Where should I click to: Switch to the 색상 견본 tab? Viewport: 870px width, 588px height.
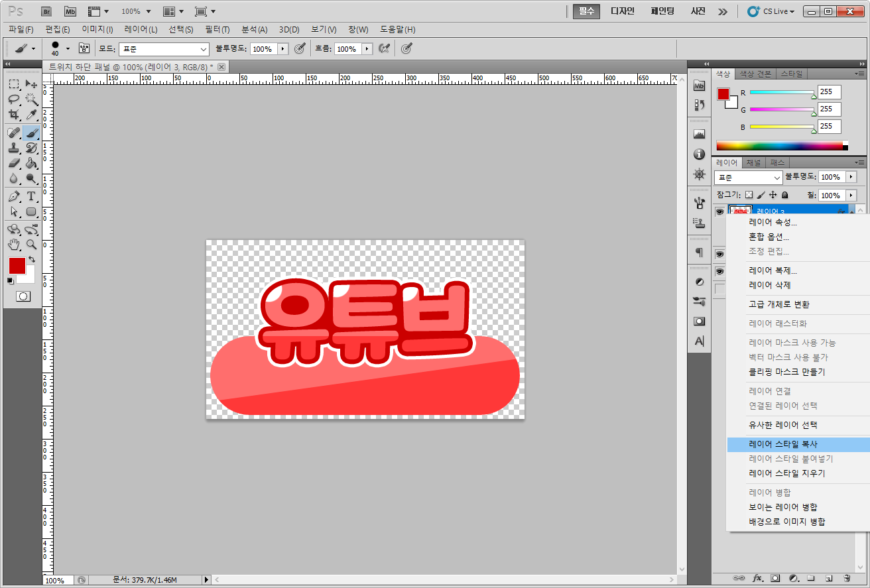pyautogui.click(x=755, y=74)
